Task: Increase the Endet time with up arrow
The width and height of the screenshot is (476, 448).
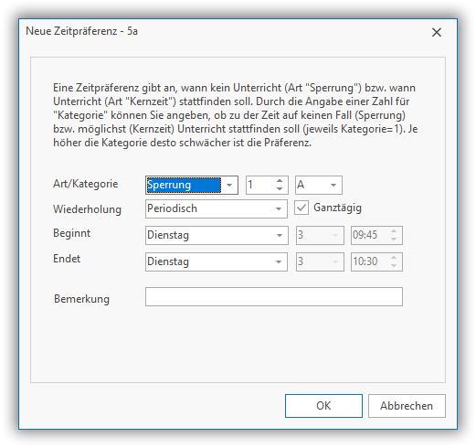Action: 394,258
